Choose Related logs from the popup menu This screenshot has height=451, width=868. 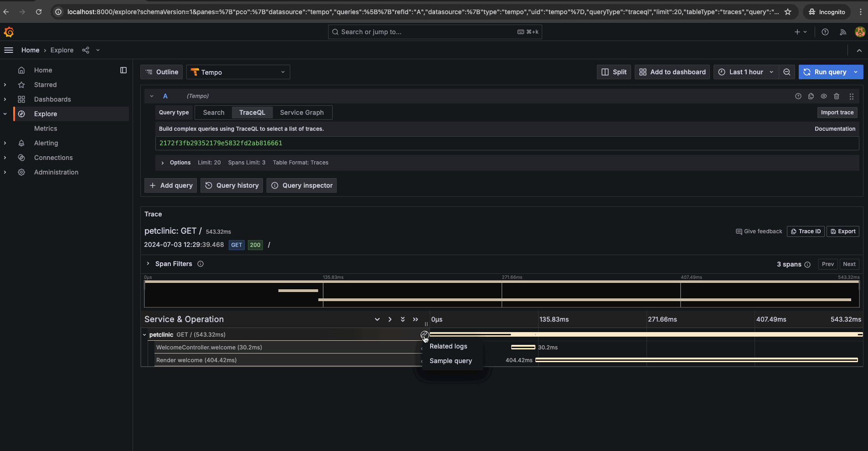(x=448, y=346)
